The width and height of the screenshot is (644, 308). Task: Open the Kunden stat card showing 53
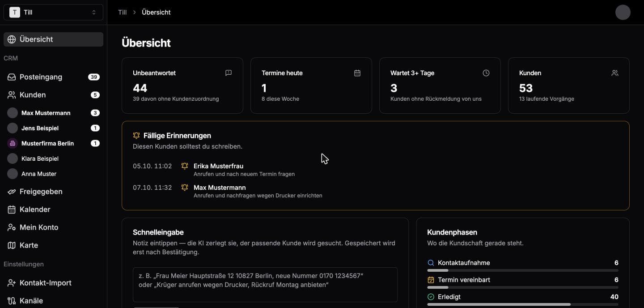(x=569, y=86)
